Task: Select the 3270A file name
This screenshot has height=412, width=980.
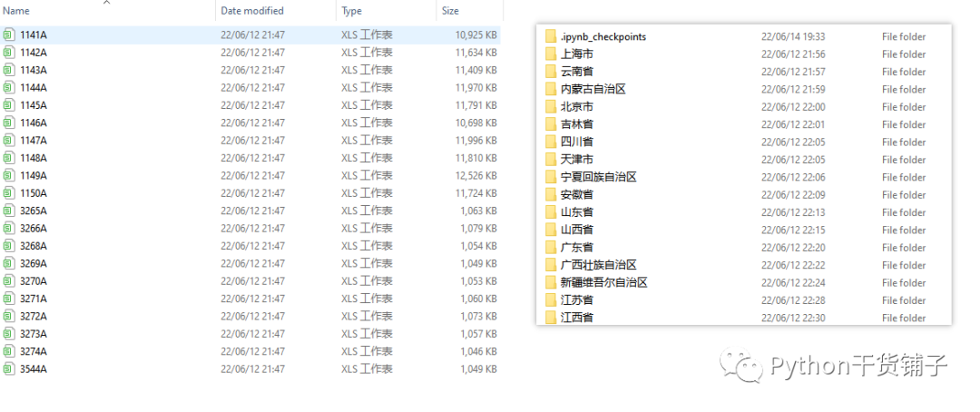Action: 34,280
